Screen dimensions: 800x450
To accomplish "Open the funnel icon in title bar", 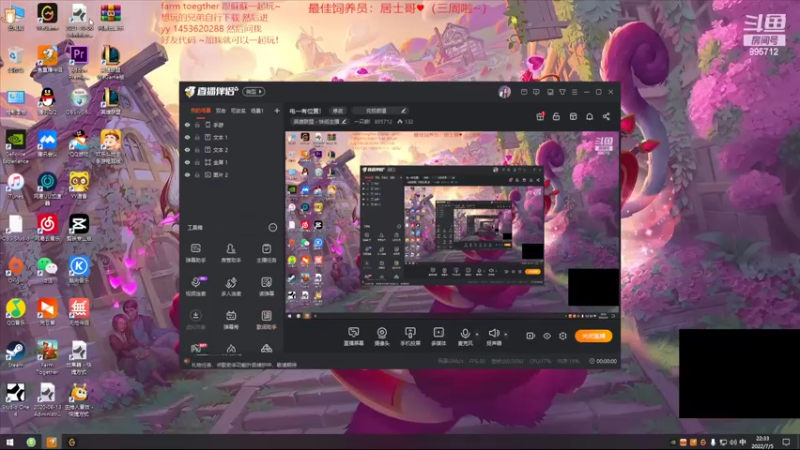I will (x=562, y=92).
